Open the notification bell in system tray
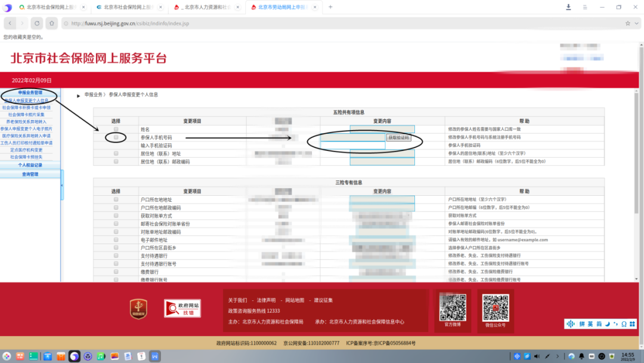This screenshot has height=363, width=644. tap(581, 356)
